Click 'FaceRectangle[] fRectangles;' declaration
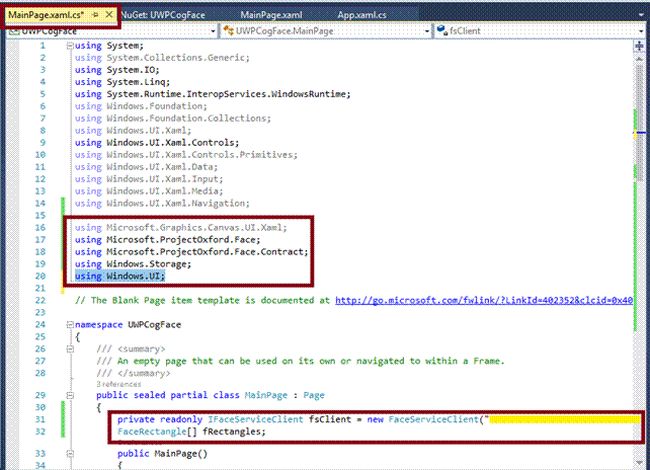This screenshot has width=650, height=470. click(191, 431)
